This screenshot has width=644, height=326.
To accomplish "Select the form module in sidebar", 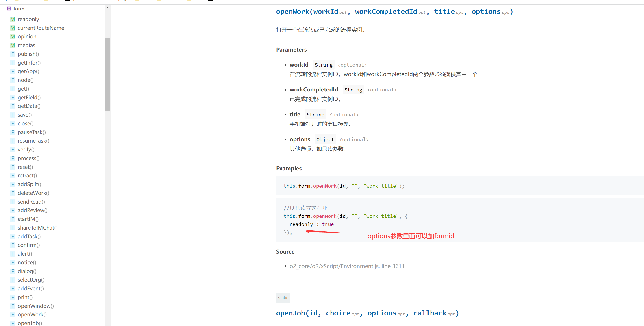I will pyautogui.click(x=19, y=9).
